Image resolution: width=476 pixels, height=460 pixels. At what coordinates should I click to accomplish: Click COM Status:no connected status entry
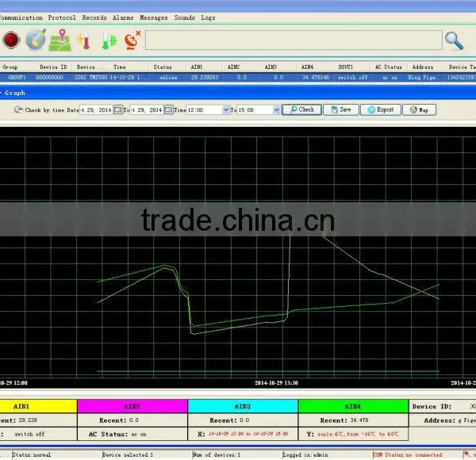click(x=408, y=454)
